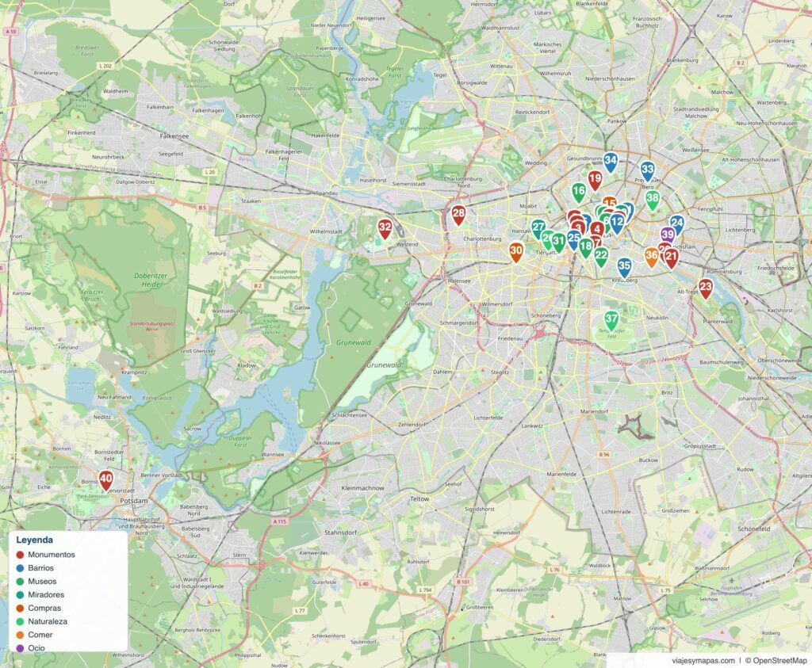Select map marker 40 near Potsdam
Viewport: 812px width, 668px height.
pos(105,480)
